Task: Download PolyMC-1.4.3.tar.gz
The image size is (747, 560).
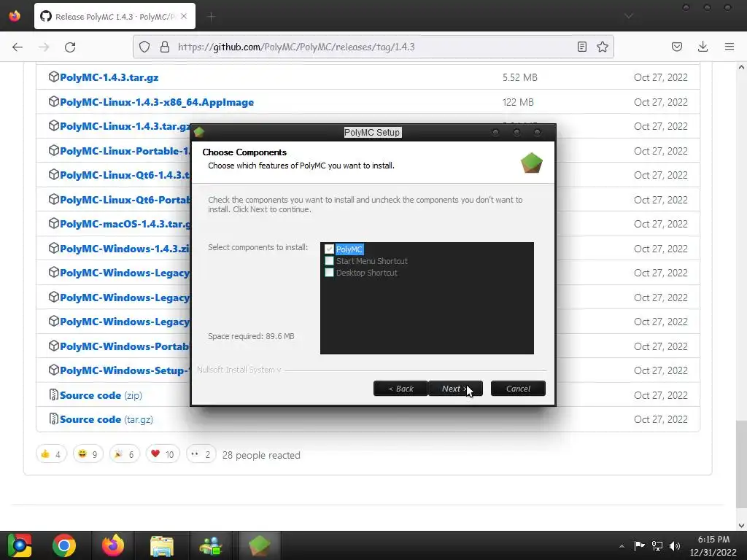Action: tap(109, 77)
